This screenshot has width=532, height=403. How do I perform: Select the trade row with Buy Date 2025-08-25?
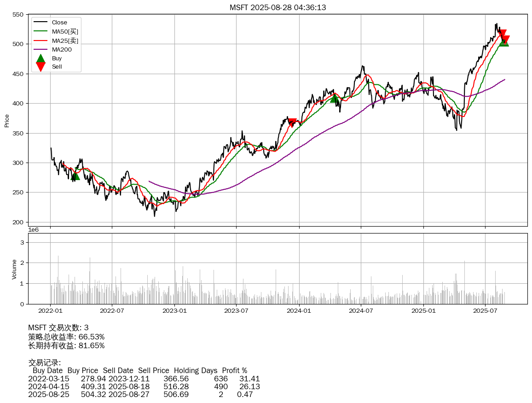pyautogui.click(x=140, y=394)
